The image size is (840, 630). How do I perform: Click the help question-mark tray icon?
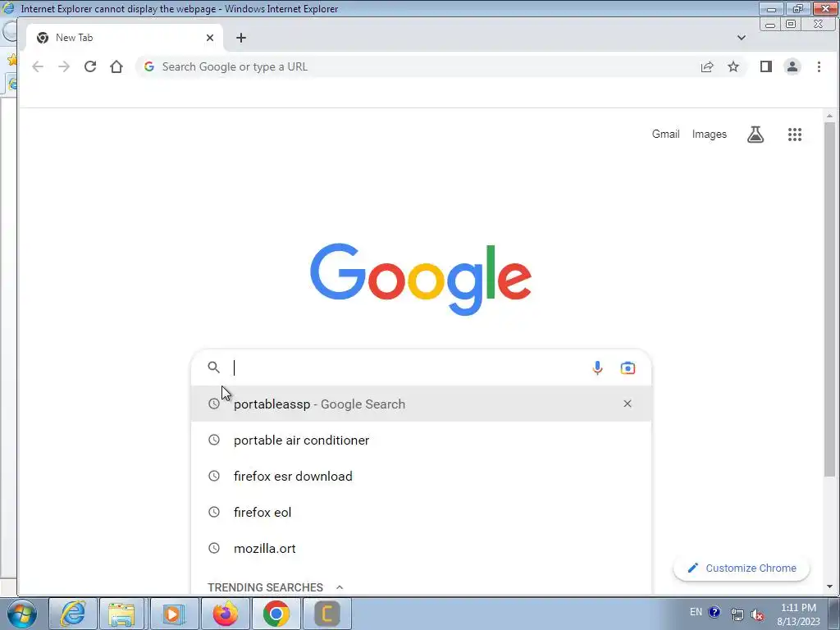tap(714, 612)
